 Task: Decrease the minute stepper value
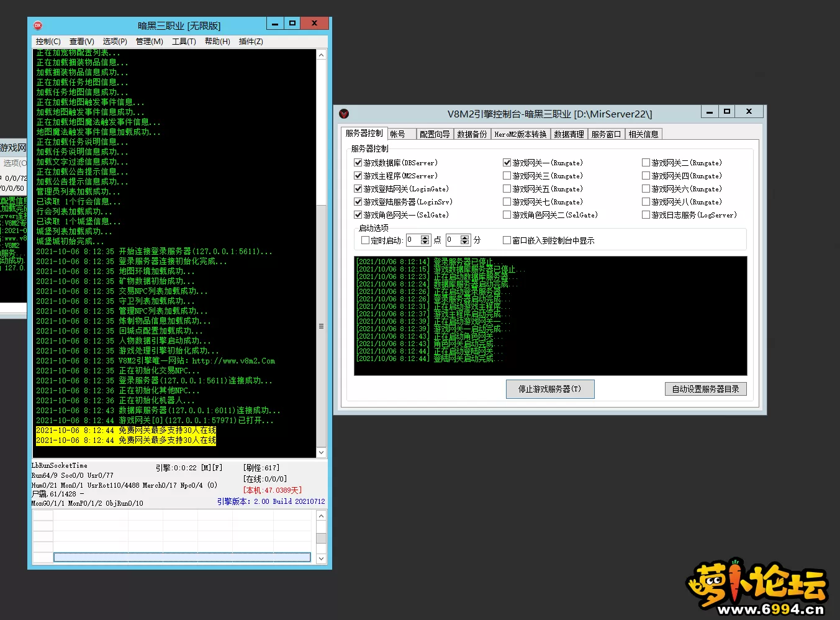pyautogui.click(x=465, y=243)
